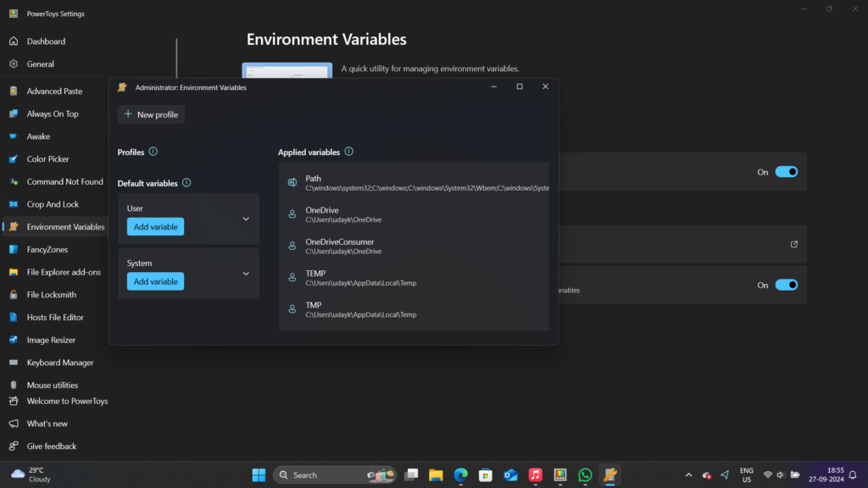
Task: Open the taskbar weather widget showing 29°C
Action: 31,474
